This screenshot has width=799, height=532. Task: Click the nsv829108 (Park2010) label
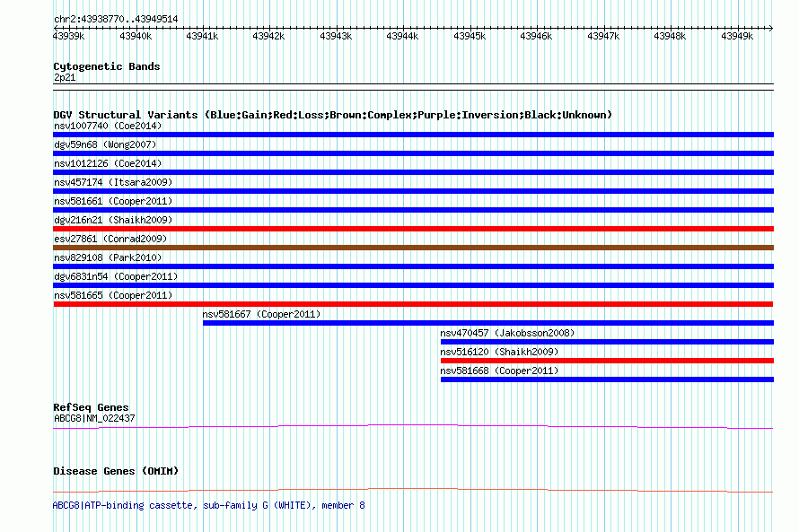(108, 257)
